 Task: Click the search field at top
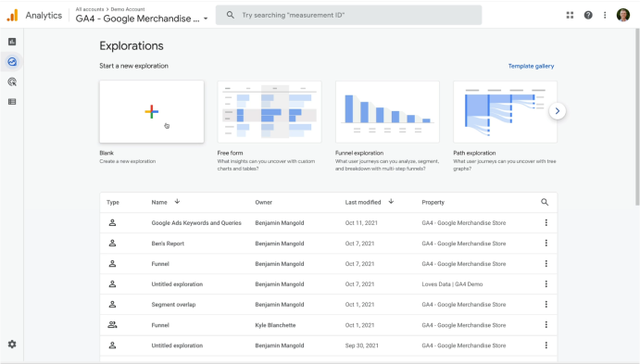tap(348, 15)
